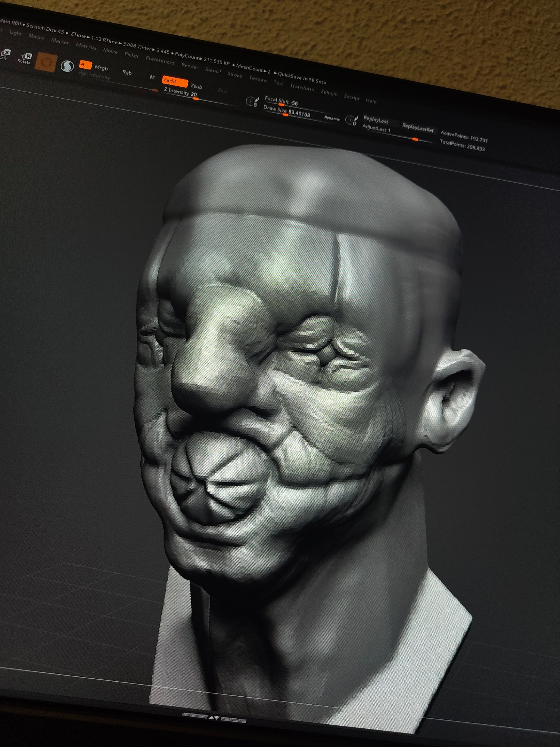Image resolution: width=560 pixels, height=747 pixels.
Task: Open the Stroke menu dropdown
Action: point(235,75)
